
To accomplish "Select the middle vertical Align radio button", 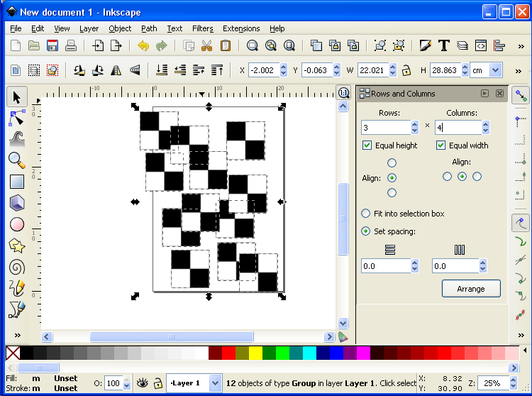I will click(x=392, y=178).
